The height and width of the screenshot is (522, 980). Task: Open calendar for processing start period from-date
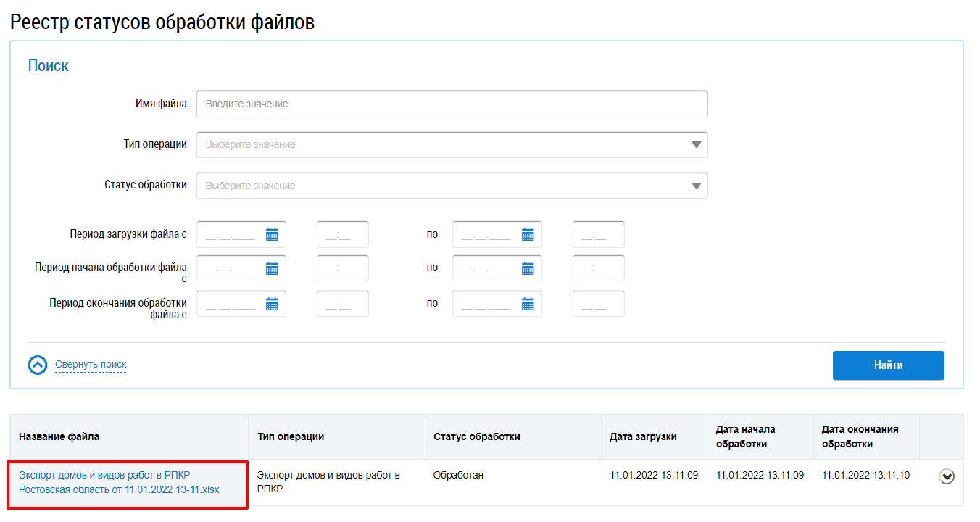point(272,268)
